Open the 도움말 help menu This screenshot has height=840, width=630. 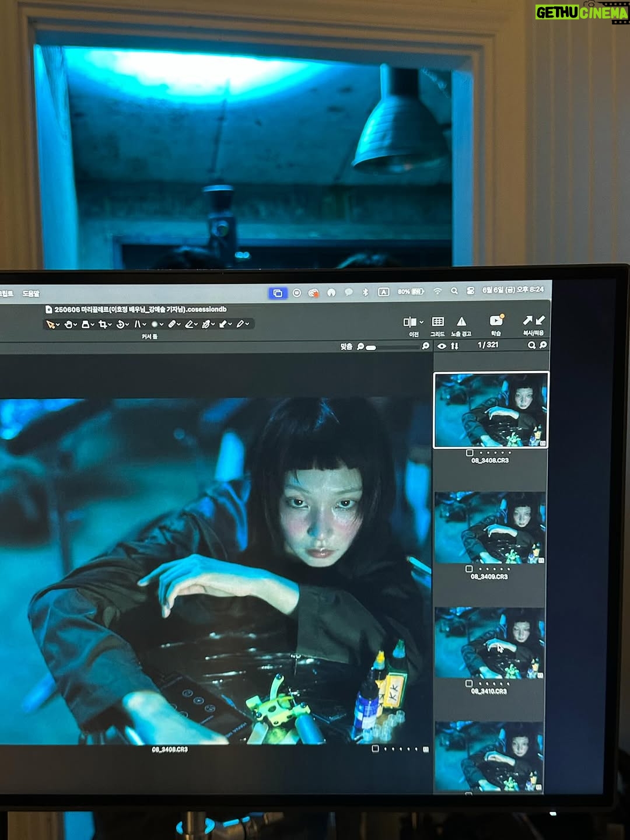click(x=30, y=293)
